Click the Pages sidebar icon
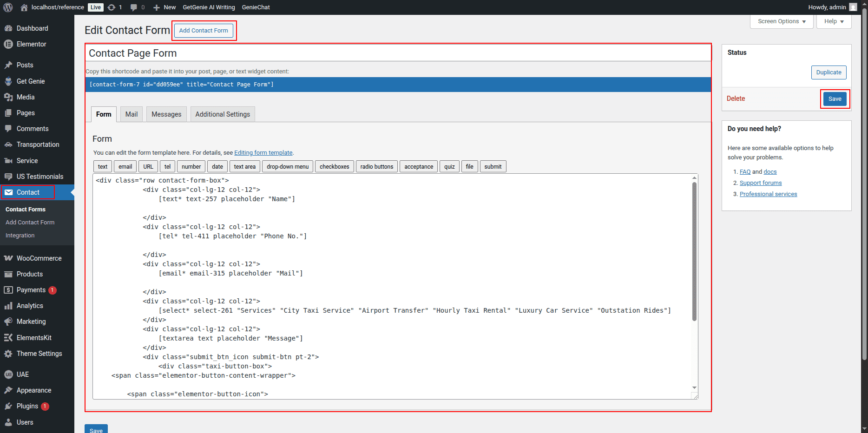The width and height of the screenshot is (868, 433). (8, 113)
